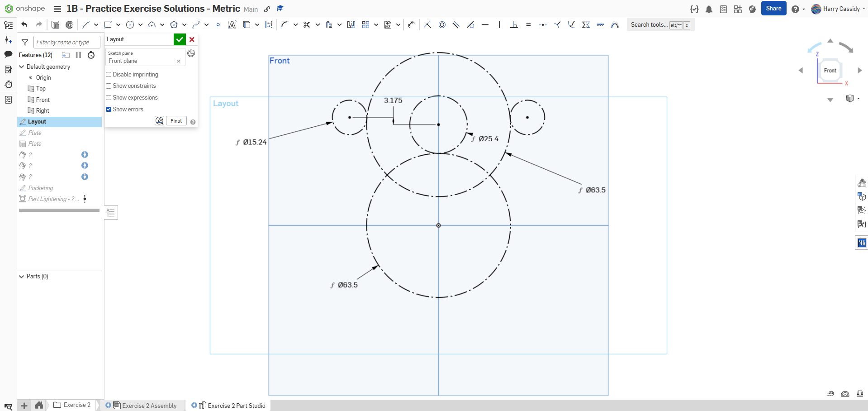This screenshot has width=868, height=411.
Task: Enable the Disable imprinting checkbox
Action: (109, 75)
